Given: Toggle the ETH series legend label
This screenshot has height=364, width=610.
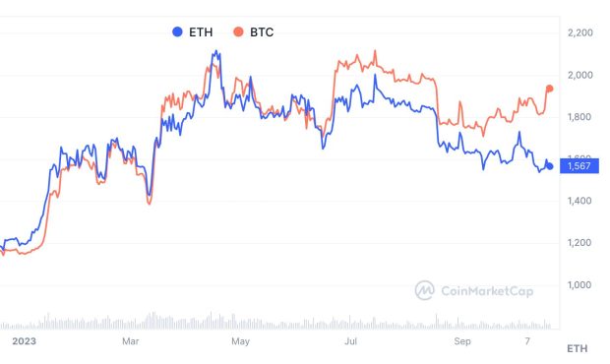Looking at the screenshot, I should pyautogui.click(x=201, y=32).
